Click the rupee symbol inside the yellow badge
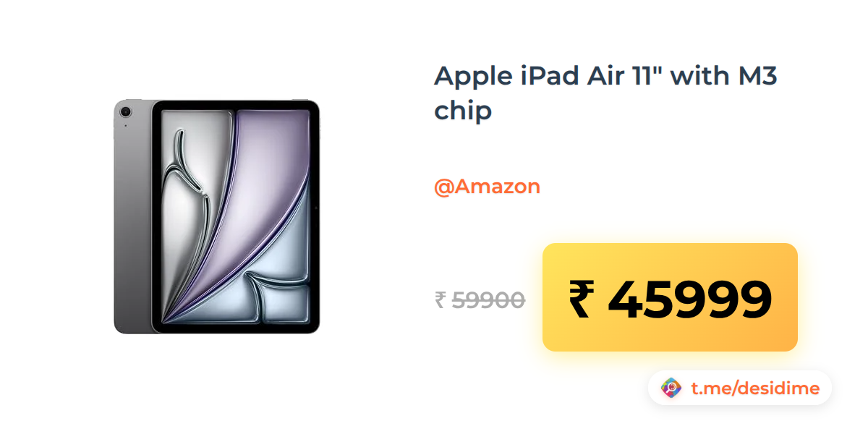Viewport: 868px width, 434px height. point(581,299)
